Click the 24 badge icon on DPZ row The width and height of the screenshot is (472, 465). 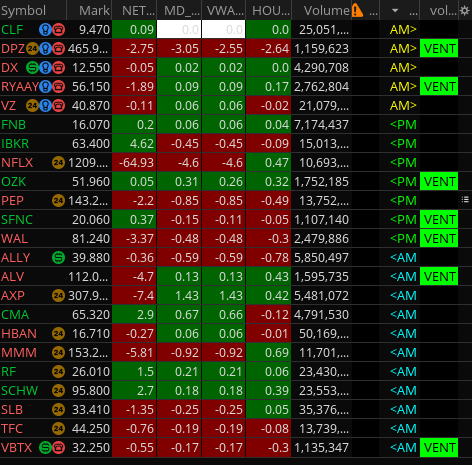pos(32,49)
